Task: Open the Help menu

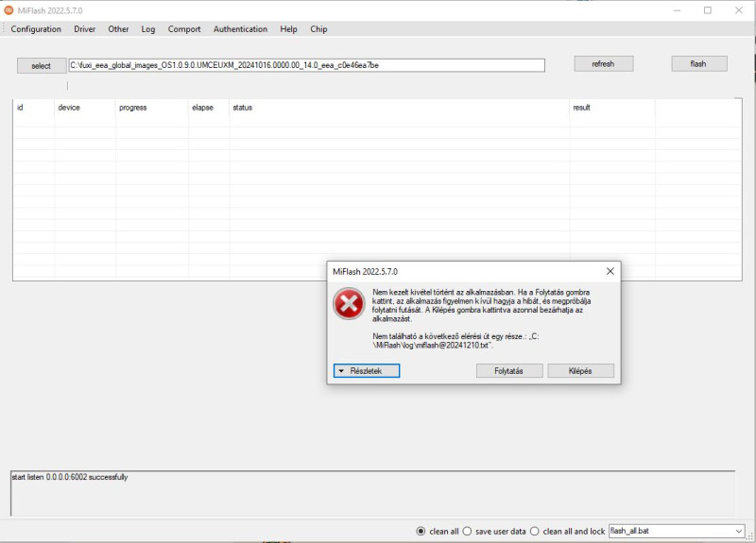Action: click(288, 29)
